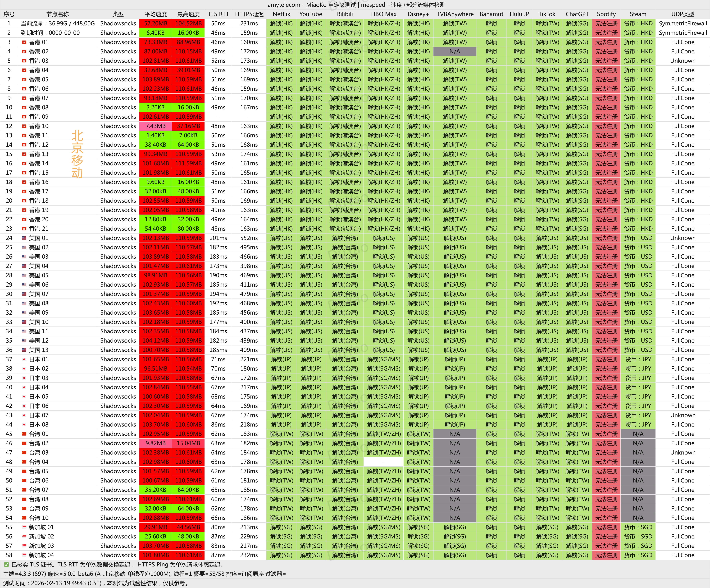Click the pink 7.43MB average speed cell
Screen dimensions: 710x588
[155, 126]
